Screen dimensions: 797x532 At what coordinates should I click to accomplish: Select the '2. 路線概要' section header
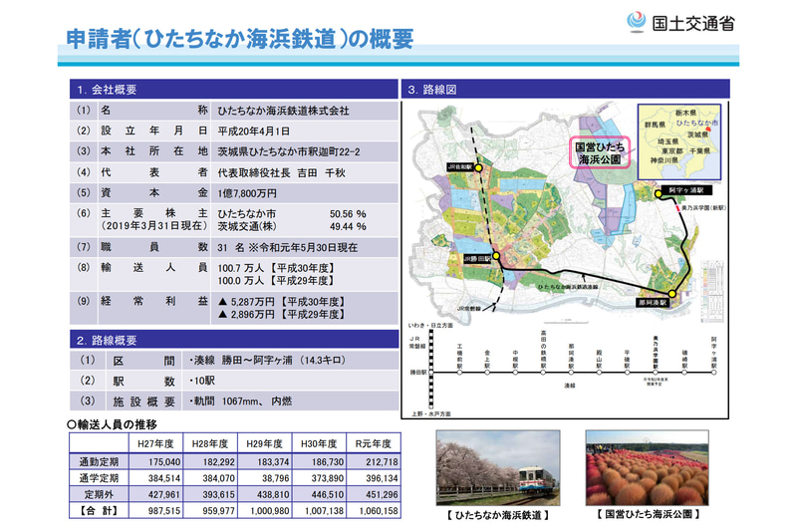tap(234, 340)
